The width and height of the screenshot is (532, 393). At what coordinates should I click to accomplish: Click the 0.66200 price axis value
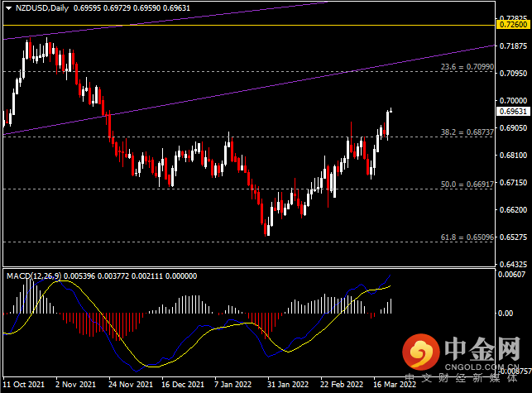(x=513, y=209)
